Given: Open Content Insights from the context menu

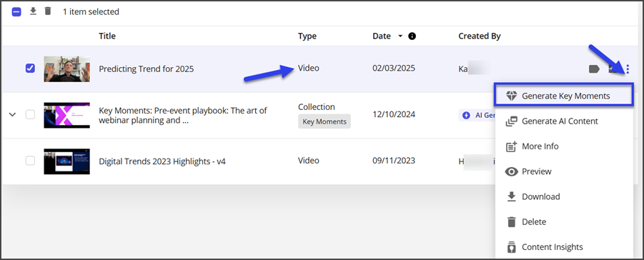Looking at the screenshot, I should click(x=564, y=247).
